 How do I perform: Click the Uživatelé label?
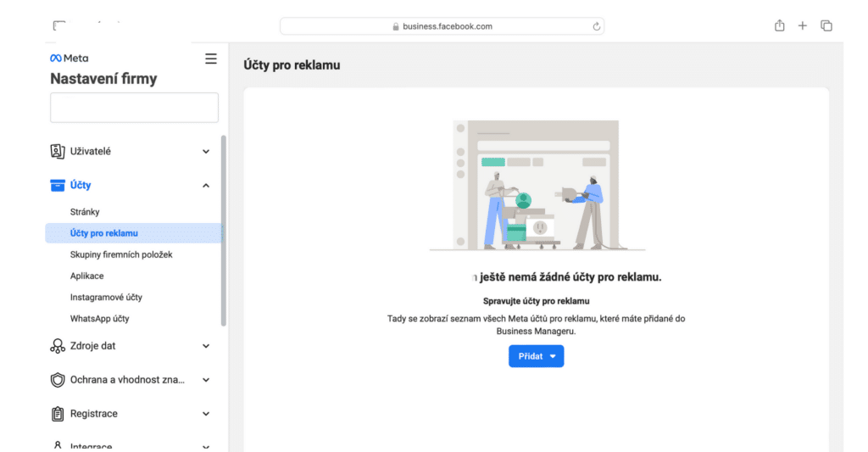click(x=90, y=151)
